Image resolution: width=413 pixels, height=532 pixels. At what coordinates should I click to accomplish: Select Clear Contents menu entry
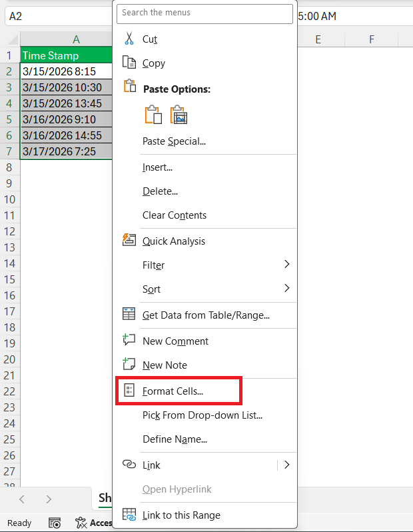coord(175,215)
